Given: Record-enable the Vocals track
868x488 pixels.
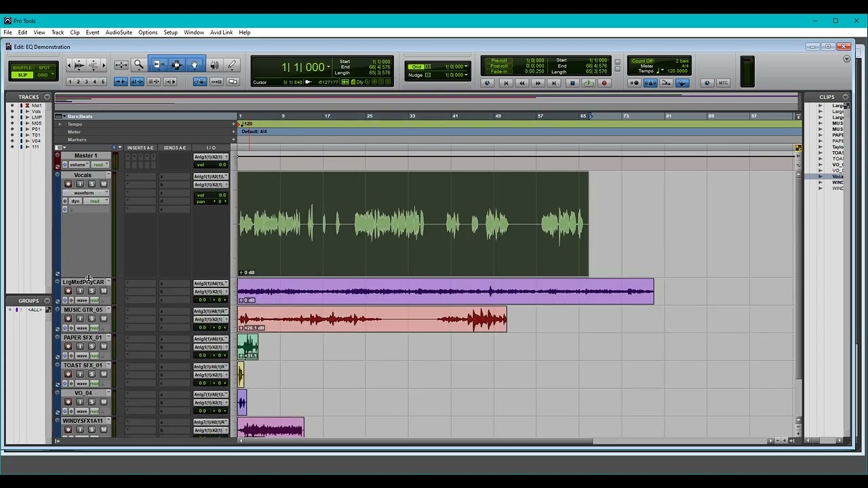Looking at the screenshot, I should click(x=68, y=184).
